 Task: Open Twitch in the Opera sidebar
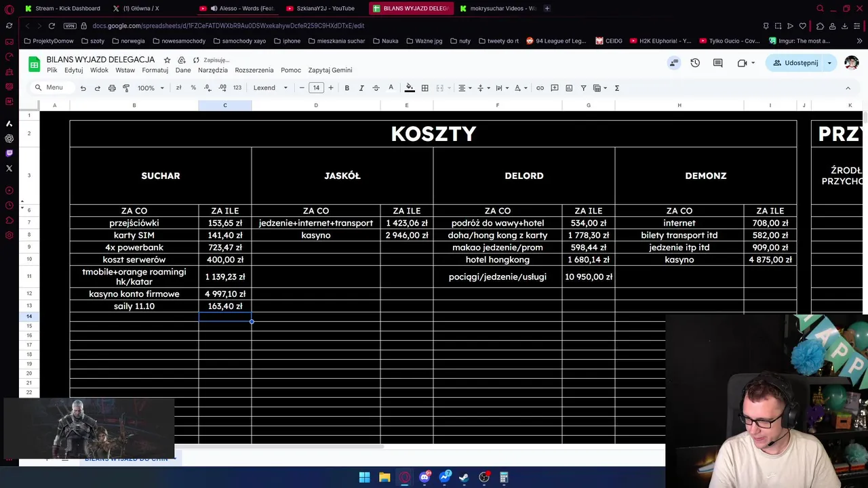pyautogui.click(x=9, y=153)
